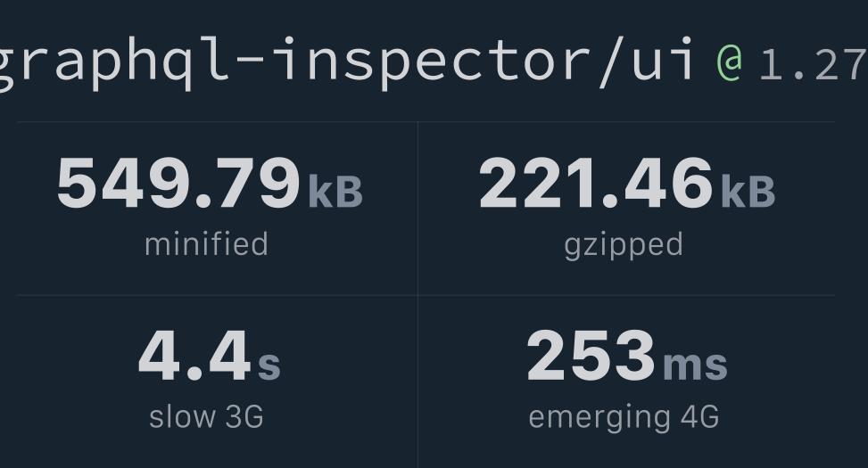Click the vertical divider between slow 3G and emerging 4G
This screenshot has height=468, width=868.
pyautogui.click(x=418, y=382)
